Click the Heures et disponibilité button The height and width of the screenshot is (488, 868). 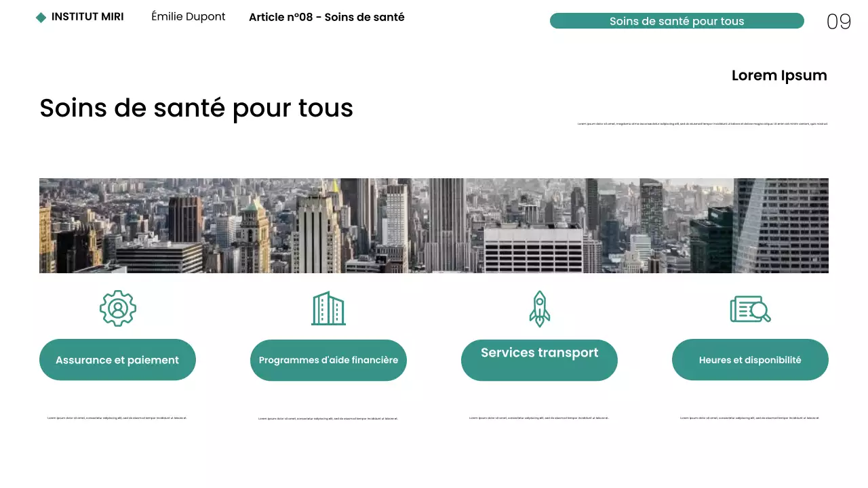coord(750,360)
